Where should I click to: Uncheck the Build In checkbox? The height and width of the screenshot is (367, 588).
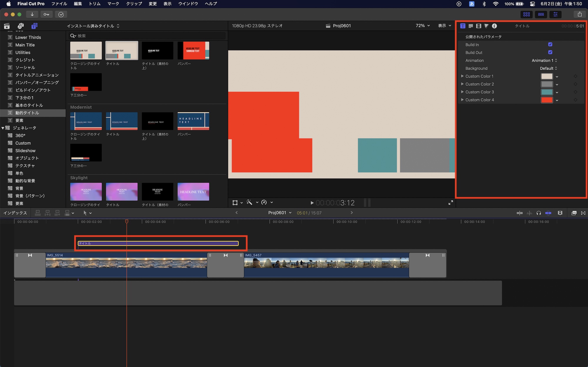tap(550, 44)
